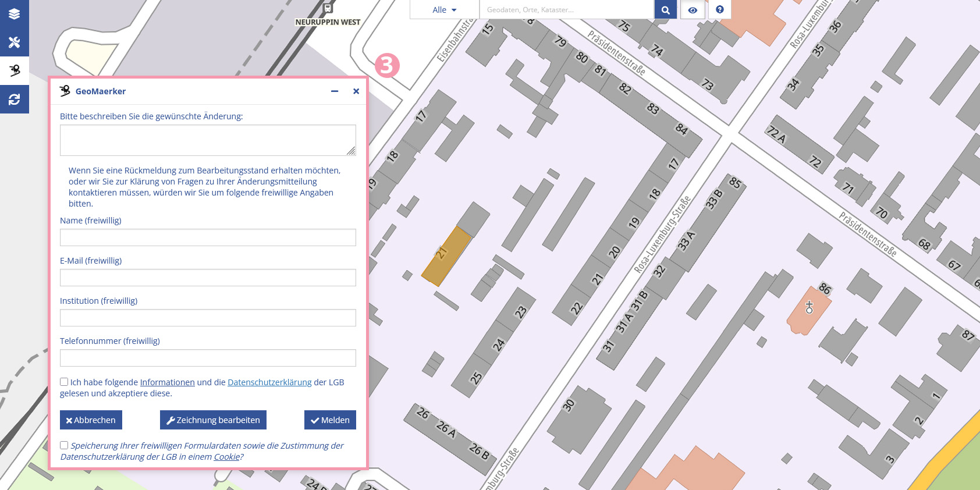Open the tools wrench icon in sidebar

15,42
